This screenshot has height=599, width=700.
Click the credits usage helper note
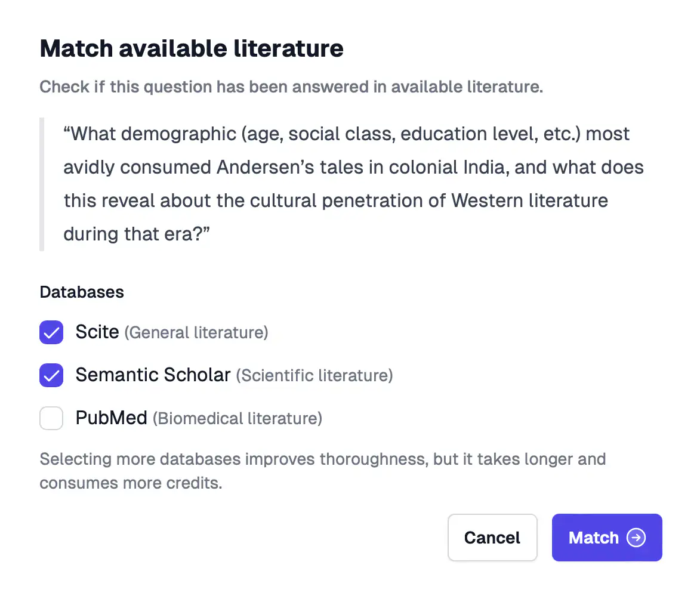(322, 471)
